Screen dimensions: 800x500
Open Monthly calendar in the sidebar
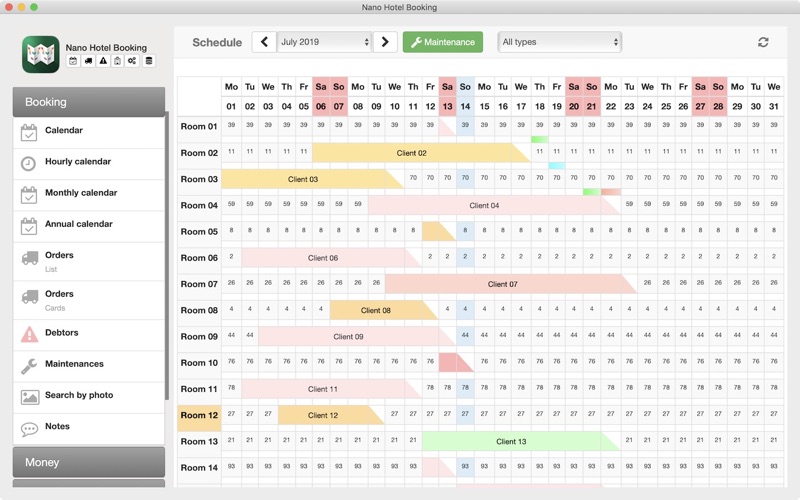(81, 193)
